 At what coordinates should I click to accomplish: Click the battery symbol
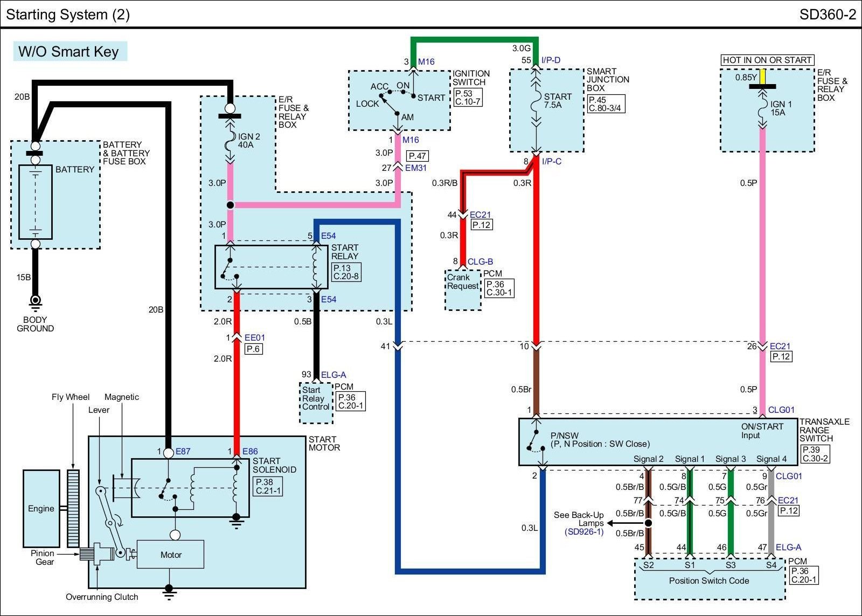point(36,202)
